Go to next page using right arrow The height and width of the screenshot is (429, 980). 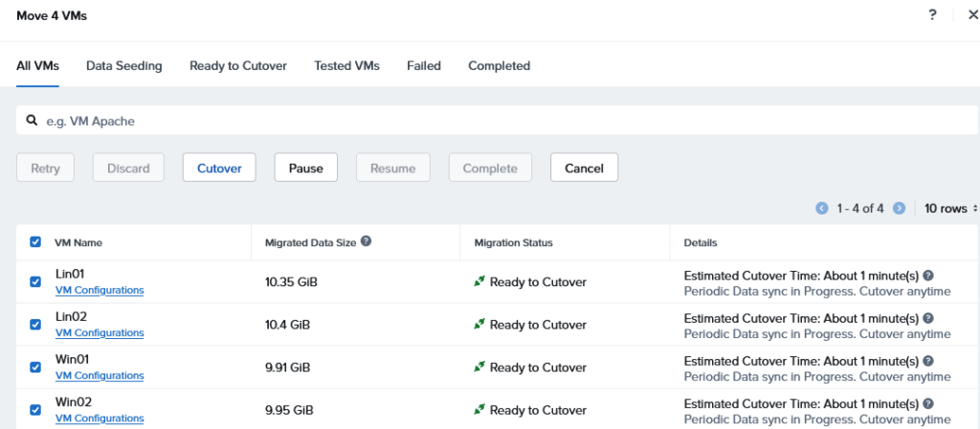[899, 208]
